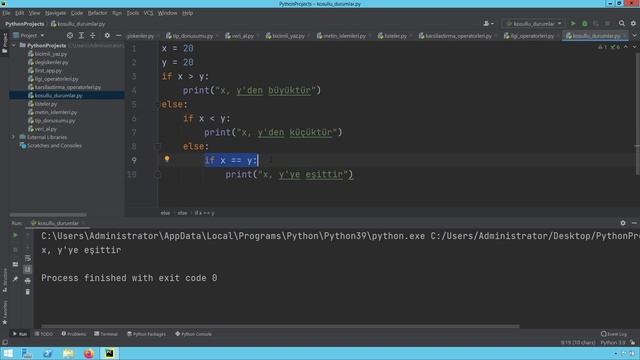640x360 pixels.
Task: Click the console horizontal scrollbar
Action: point(280,327)
